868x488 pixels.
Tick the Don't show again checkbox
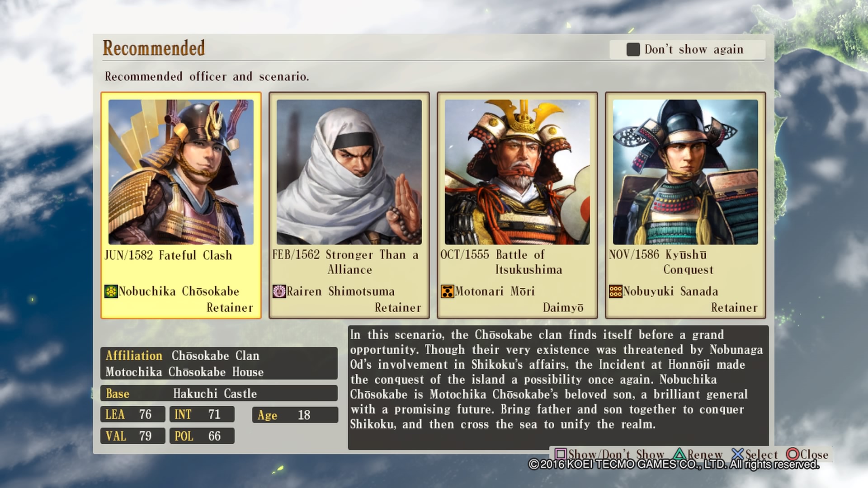coord(633,50)
